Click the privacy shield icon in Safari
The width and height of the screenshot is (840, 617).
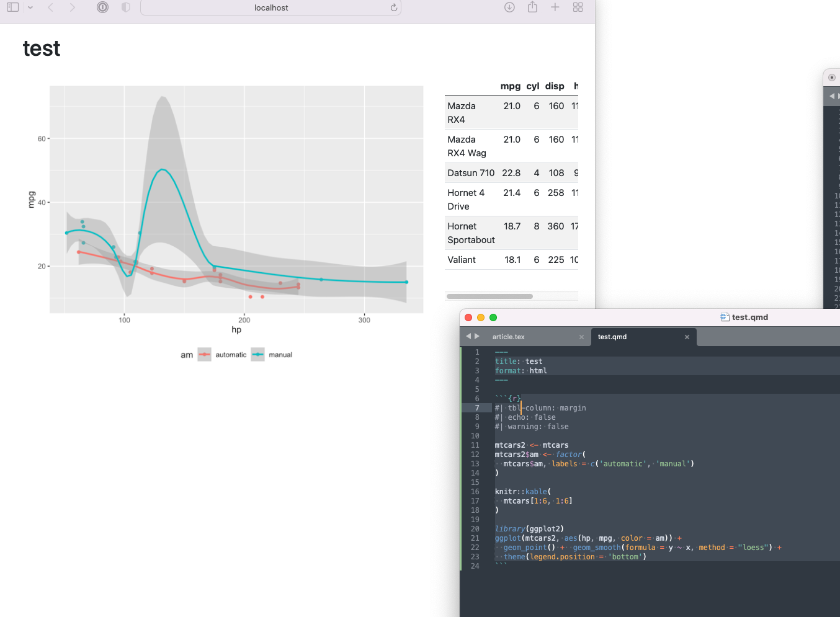[x=126, y=7]
